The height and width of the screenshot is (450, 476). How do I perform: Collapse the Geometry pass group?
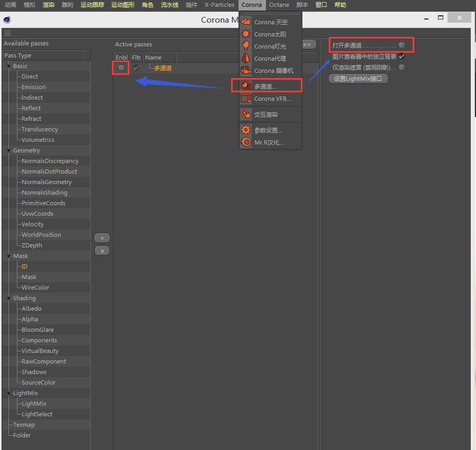(8, 150)
